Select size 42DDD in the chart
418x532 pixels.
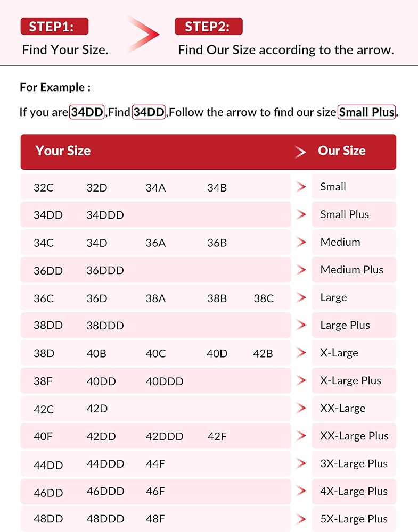(165, 436)
